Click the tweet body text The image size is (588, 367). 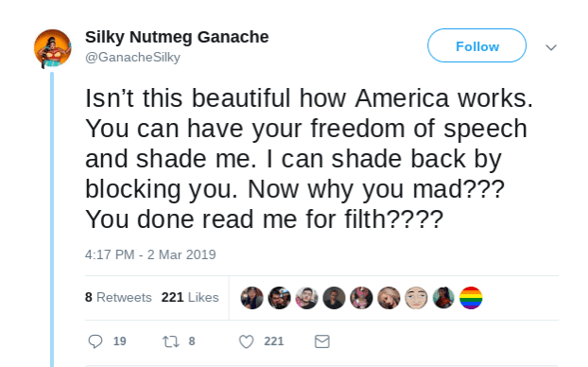[309, 159]
